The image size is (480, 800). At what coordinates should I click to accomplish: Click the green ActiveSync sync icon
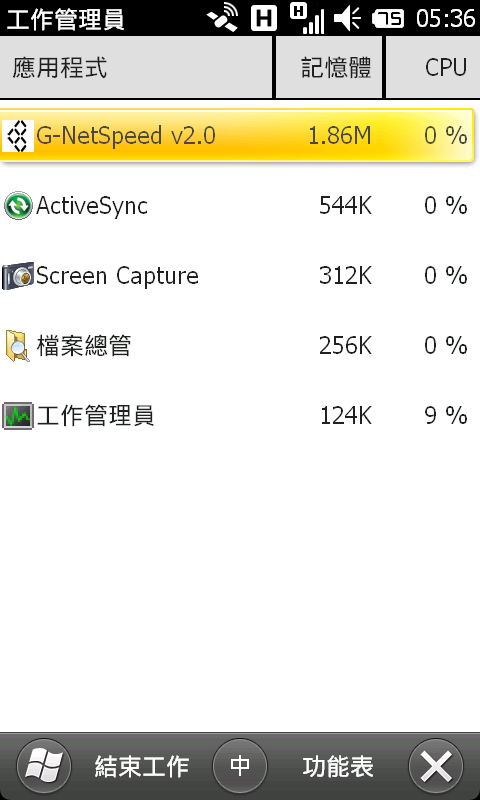click(x=18, y=206)
